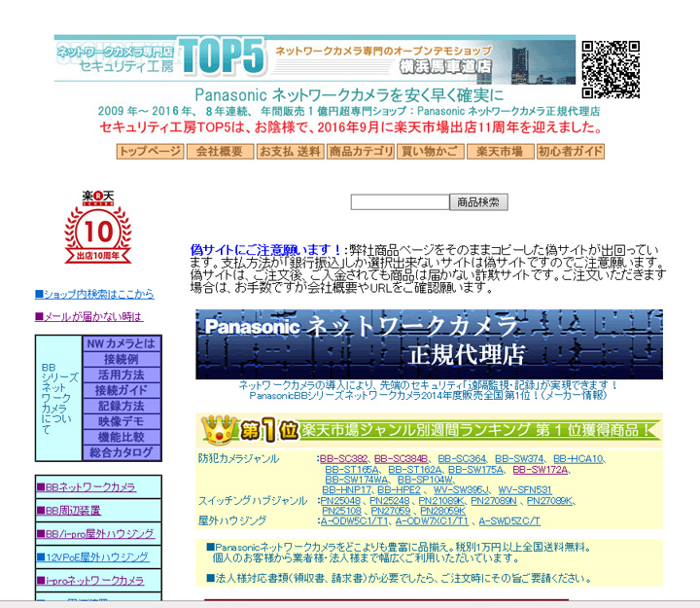Click the Panasonic 正規代理店 banner image
700x608 pixels.
[429, 343]
